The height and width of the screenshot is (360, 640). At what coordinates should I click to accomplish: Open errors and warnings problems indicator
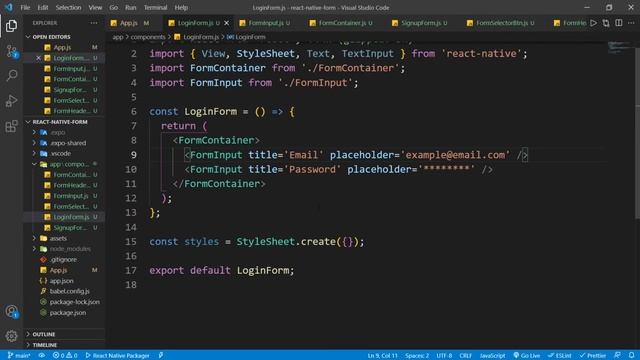[x=65, y=356]
